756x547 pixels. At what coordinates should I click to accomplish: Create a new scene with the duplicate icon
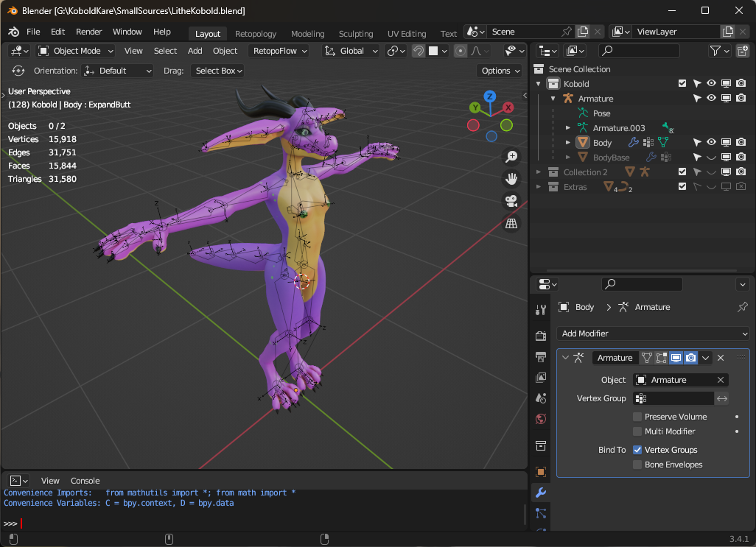(583, 32)
